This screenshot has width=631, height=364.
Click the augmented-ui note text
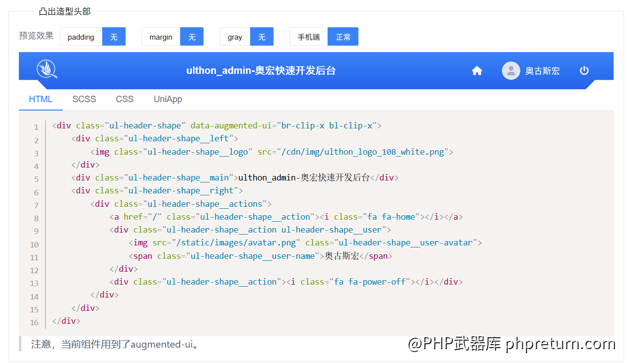click(x=115, y=344)
